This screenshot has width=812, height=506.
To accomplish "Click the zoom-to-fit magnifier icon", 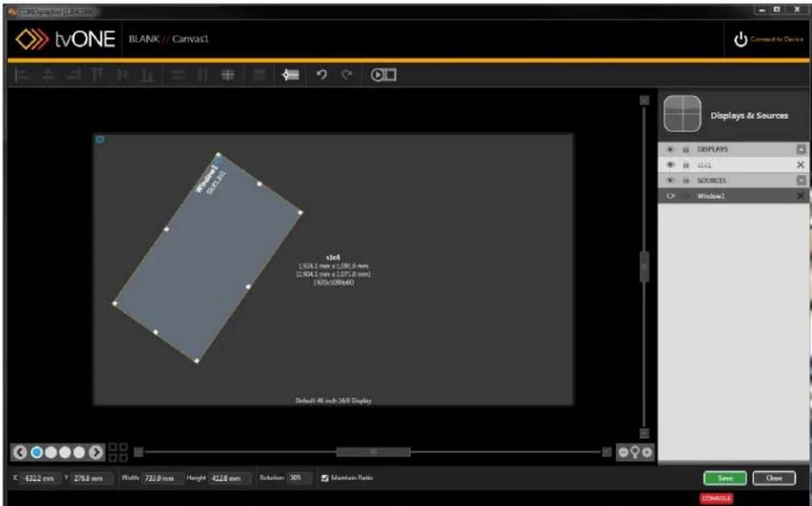I will [635, 452].
